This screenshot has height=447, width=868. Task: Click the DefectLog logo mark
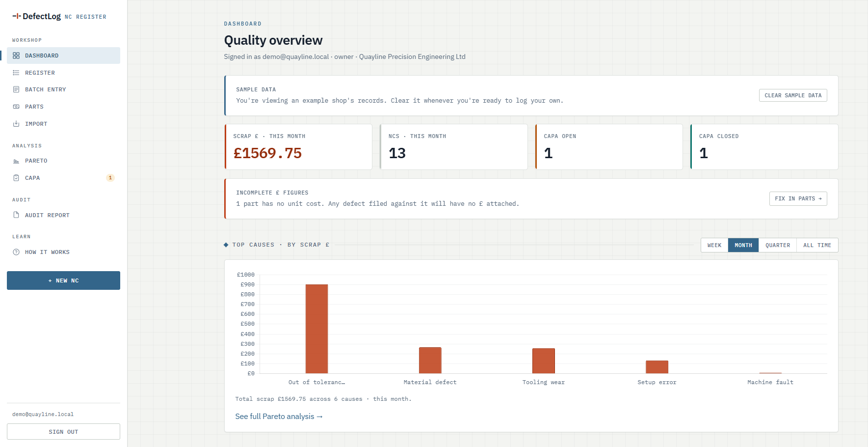(16, 16)
